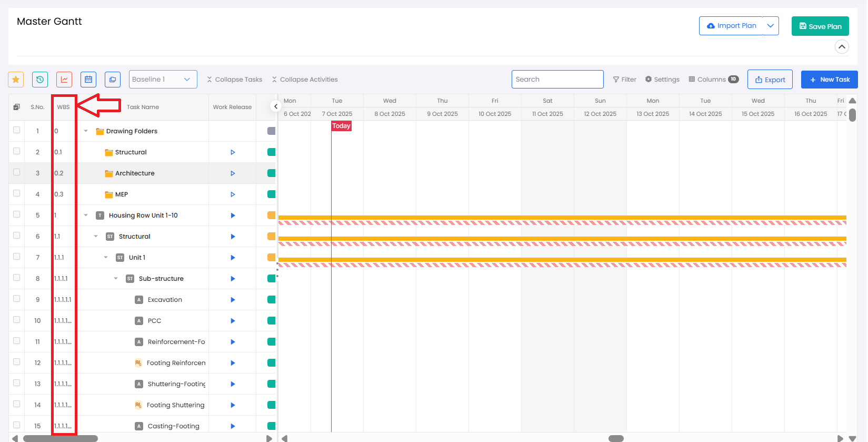Open the green history clock icon
Viewport: 868px width, 442px height.
click(x=40, y=80)
